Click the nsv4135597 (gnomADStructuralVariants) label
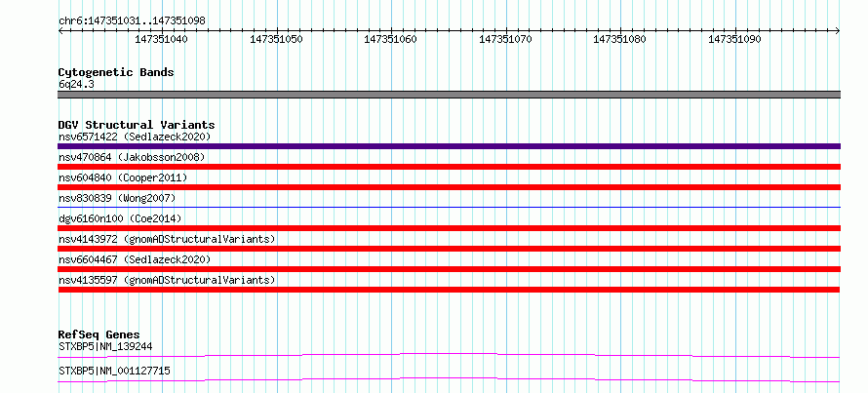 coord(167,280)
